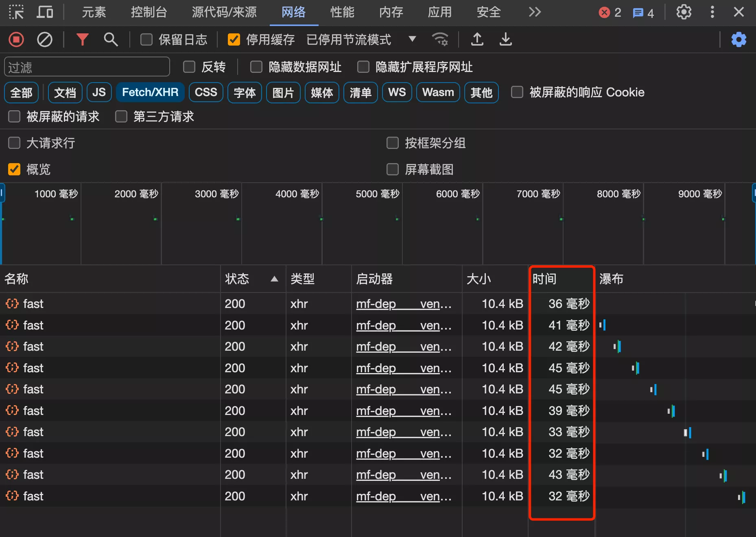
Task: Close the DevTools panel
Action: pyautogui.click(x=739, y=12)
